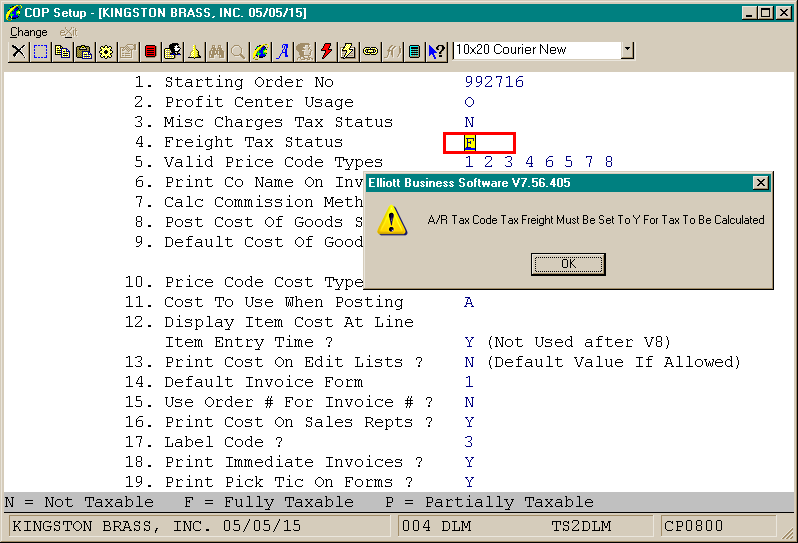This screenshot has width=798, height=543.
Task: Click Cost To Use When Posting value A
Action: pos(469,302)
